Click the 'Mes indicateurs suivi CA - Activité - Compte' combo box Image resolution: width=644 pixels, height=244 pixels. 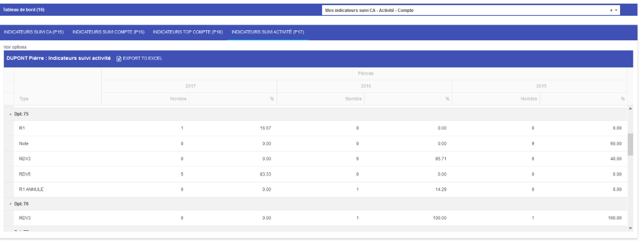[x=471, y=10]
